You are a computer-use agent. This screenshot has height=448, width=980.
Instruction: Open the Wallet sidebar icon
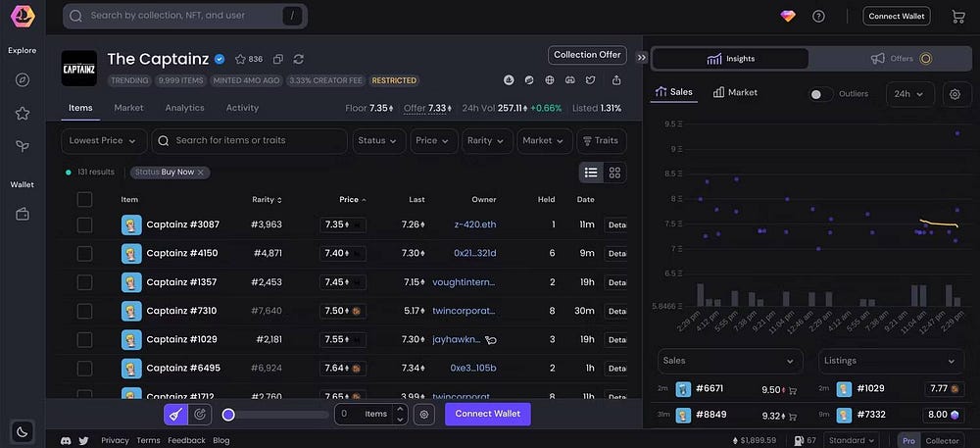pos(22,214)
